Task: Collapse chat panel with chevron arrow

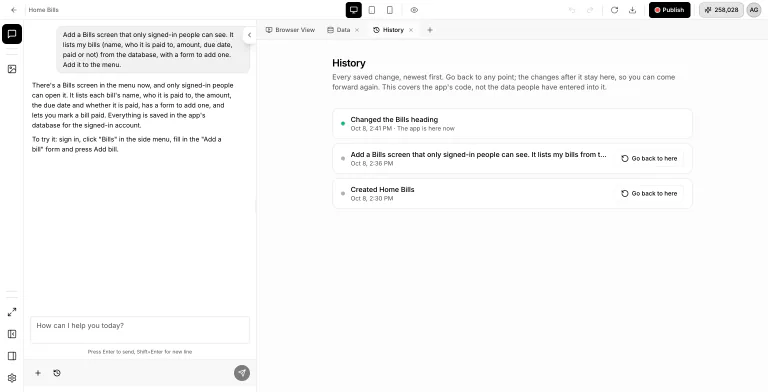Action: coord(249,35)
